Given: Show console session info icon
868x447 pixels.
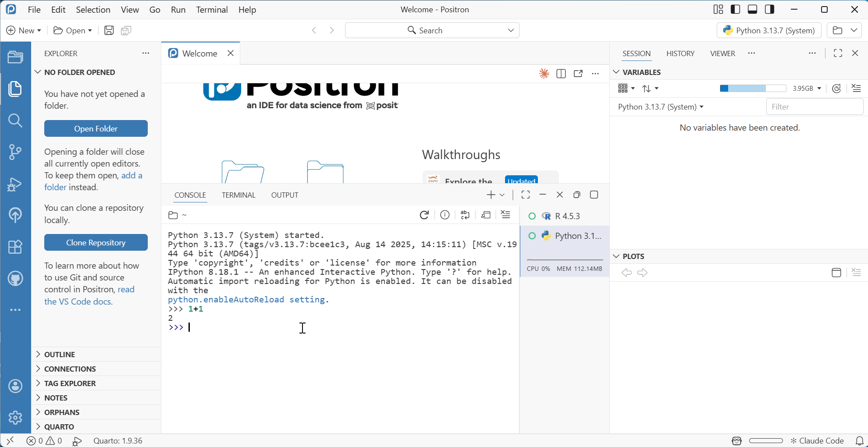Looking at the screenshot, I should [445, 215].
